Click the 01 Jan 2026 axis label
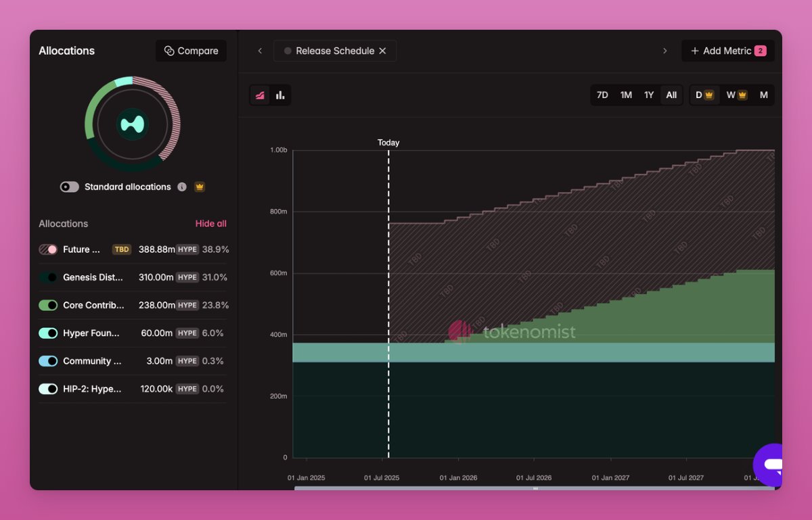This screenshot has width=812, height=520. [x=458, y=477]
